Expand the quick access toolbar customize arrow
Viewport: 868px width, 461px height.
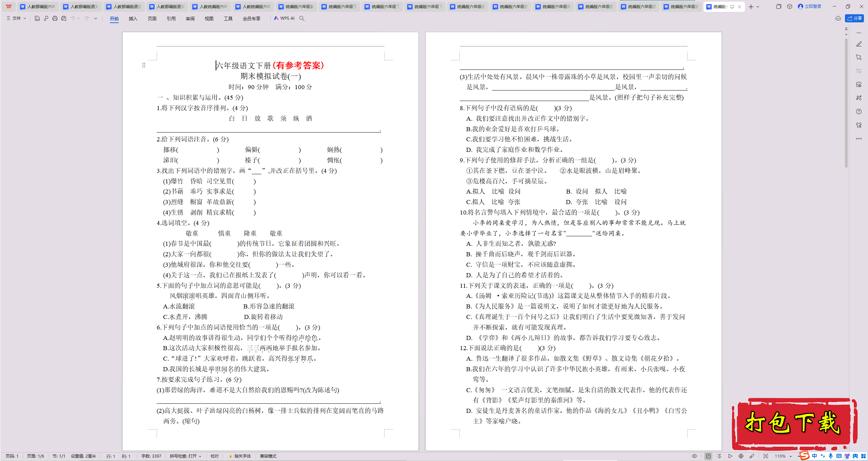[96, 18]
